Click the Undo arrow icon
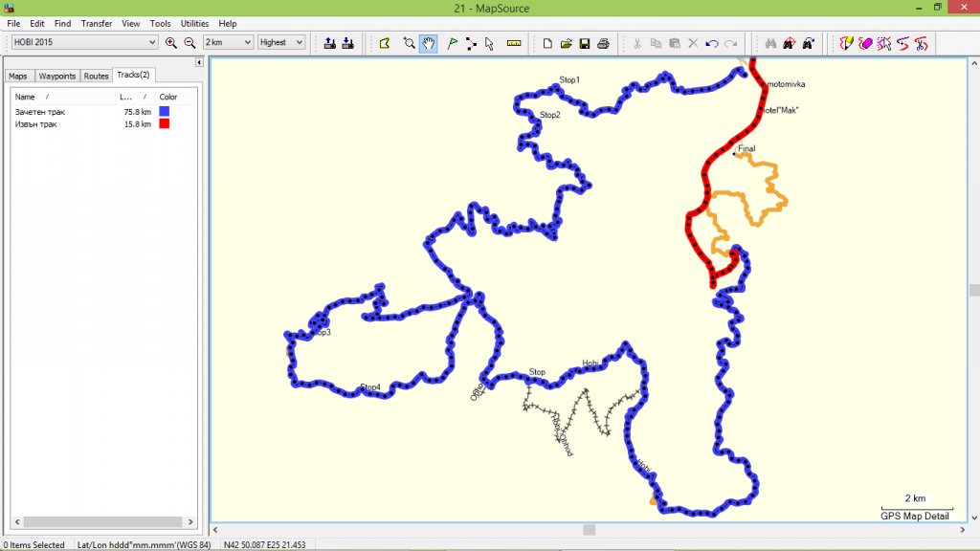Screen dimensions: 980x551 click(x=711, y=43)
